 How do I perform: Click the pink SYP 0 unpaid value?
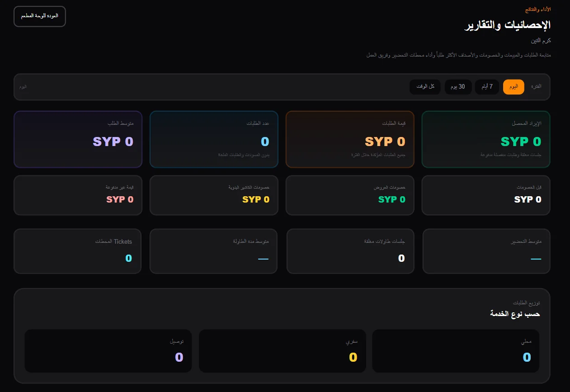click(120, 199)
